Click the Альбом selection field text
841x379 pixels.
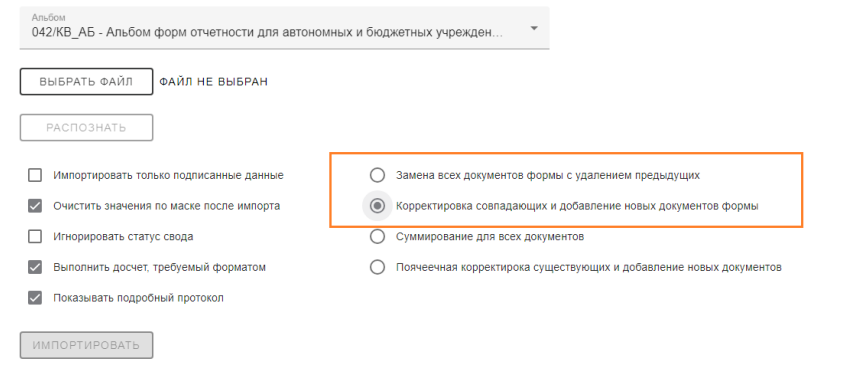point(267,33)
